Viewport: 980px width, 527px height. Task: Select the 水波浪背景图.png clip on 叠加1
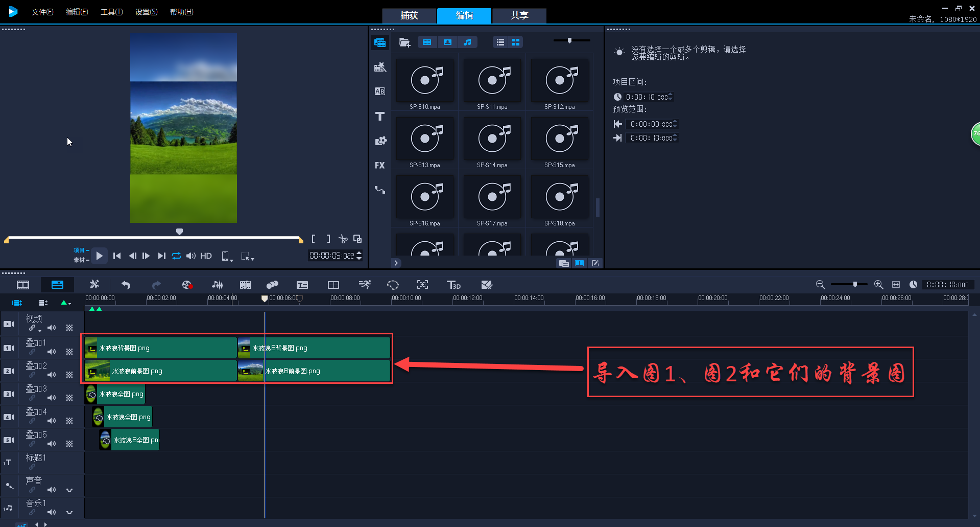click(160, 348)
